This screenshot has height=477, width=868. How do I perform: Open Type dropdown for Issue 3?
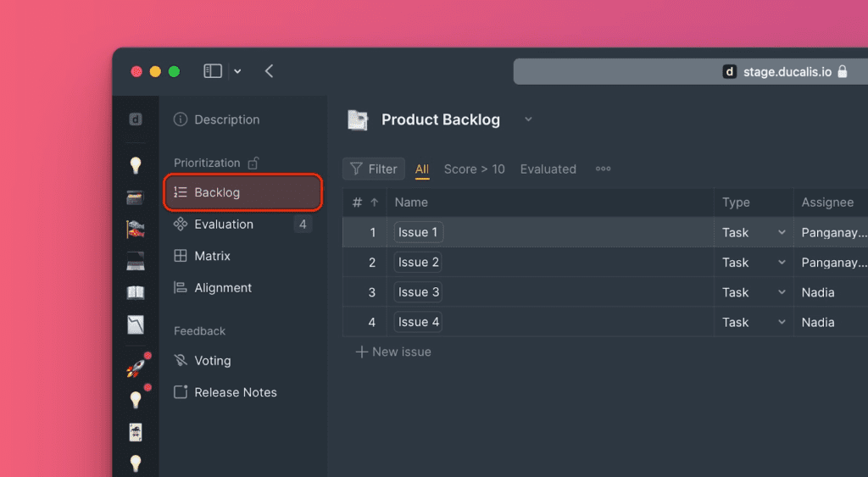tap(781, 292)
